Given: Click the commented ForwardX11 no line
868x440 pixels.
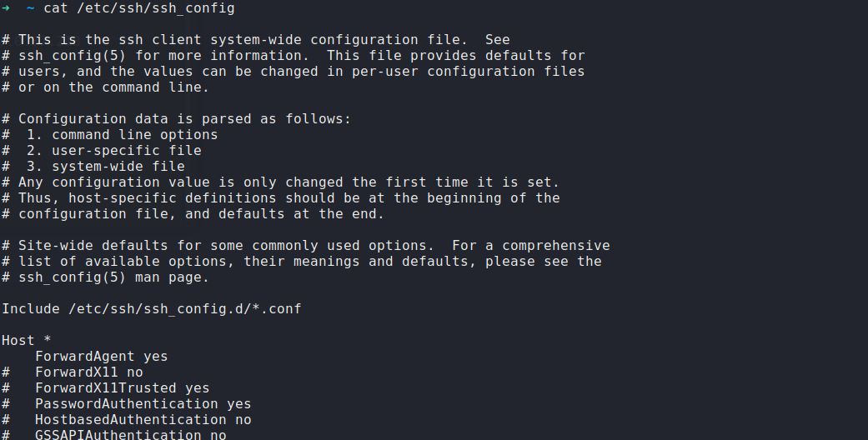Looking at the screenshot, I should [88, 372].
